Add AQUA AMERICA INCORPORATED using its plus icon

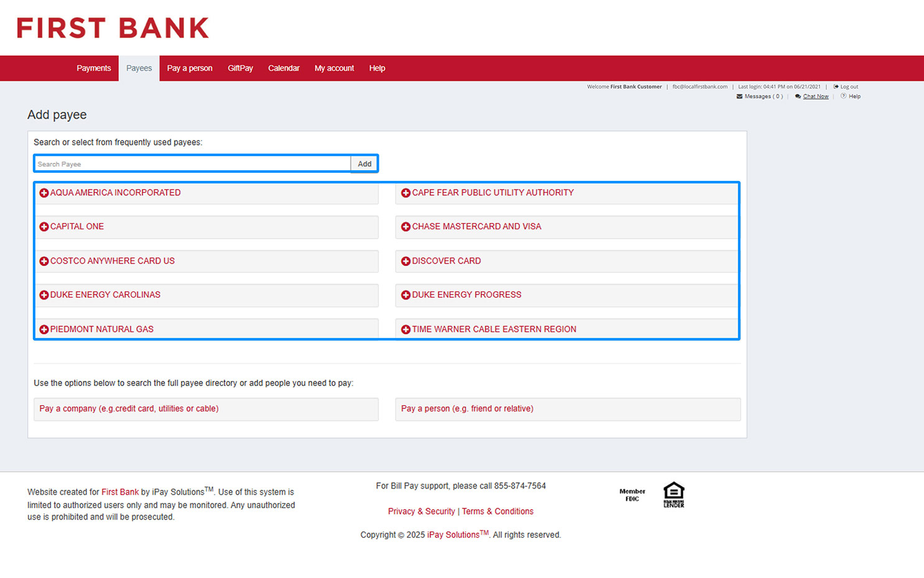44,193
